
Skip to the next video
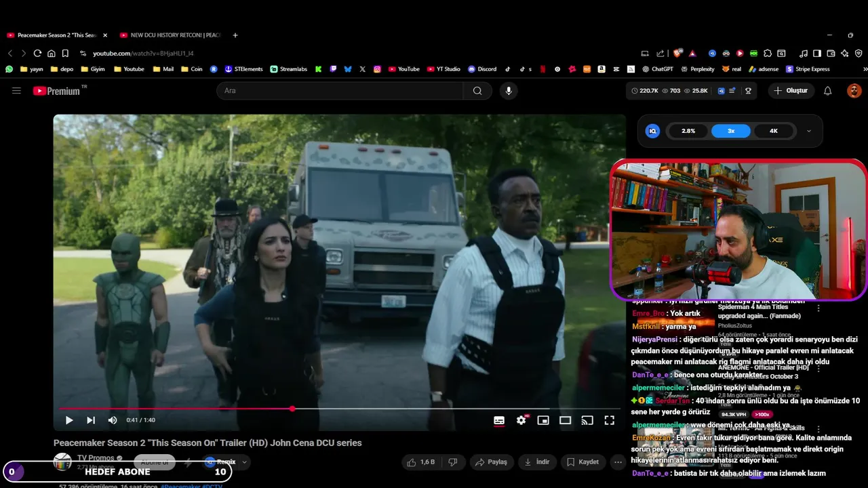pyautogui.click(x=91, y=420)
